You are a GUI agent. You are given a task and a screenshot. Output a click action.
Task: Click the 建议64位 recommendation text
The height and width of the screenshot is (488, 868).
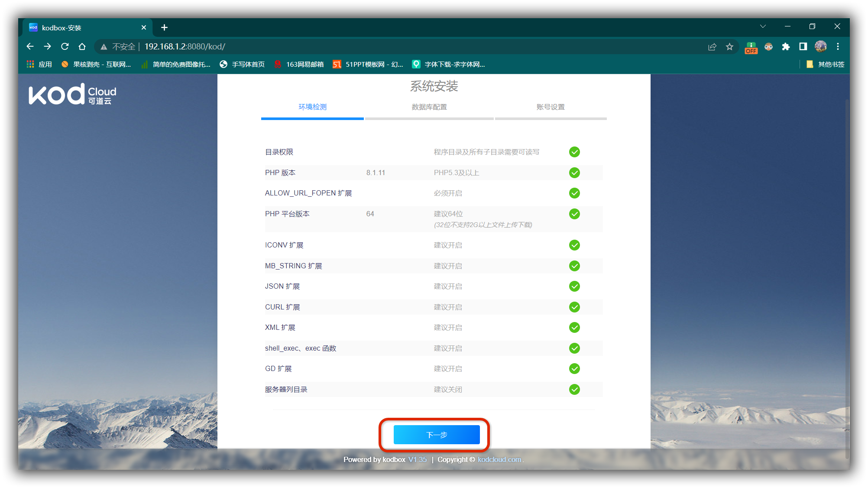coord(448,214)
